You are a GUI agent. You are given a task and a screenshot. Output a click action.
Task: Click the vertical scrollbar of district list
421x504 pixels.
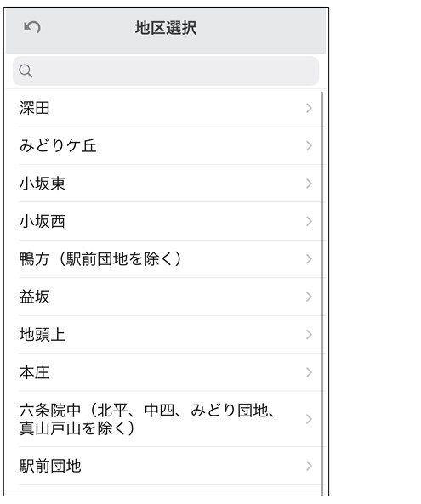[x=322, y=293]
